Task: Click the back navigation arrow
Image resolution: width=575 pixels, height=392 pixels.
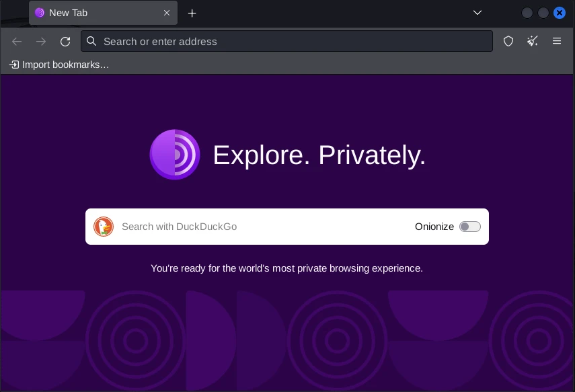Action: point(17,41)
